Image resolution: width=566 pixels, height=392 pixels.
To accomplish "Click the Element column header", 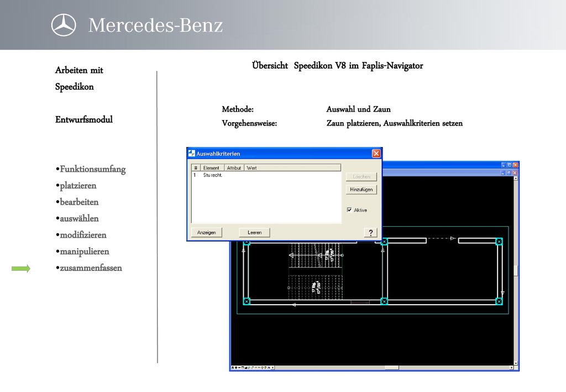I will pos(212,168).
